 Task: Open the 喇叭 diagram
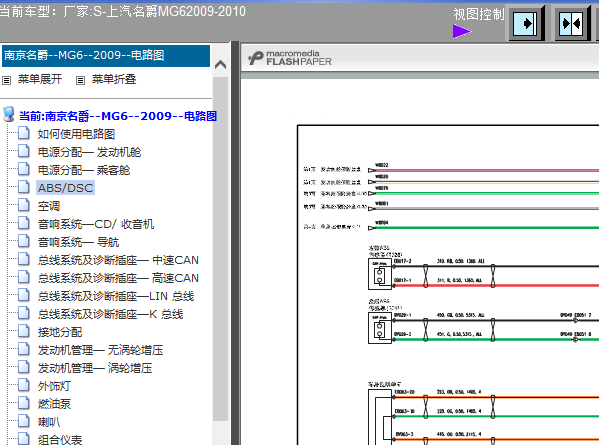coord(49,422)
